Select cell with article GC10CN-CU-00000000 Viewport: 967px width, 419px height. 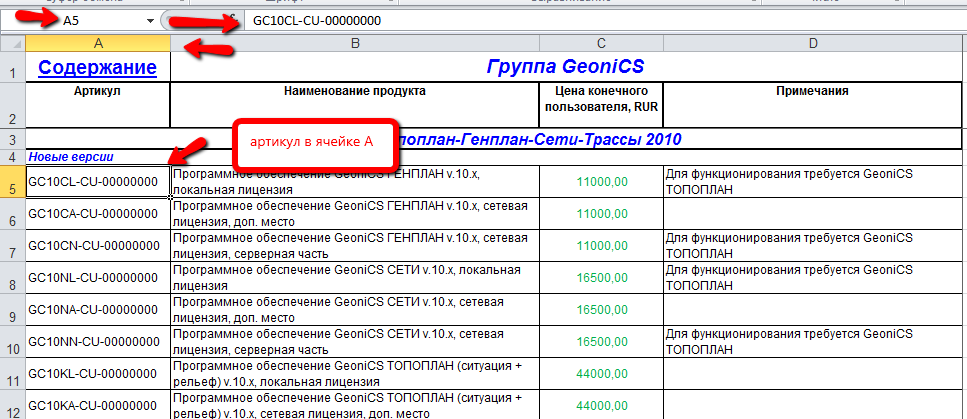tap(97, 246)
